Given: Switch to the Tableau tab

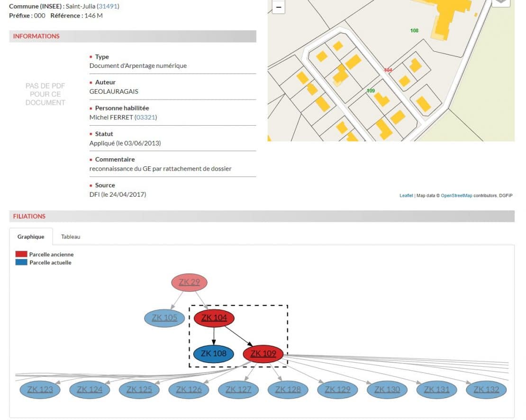Looking at the screenshot, I should 71,237.
